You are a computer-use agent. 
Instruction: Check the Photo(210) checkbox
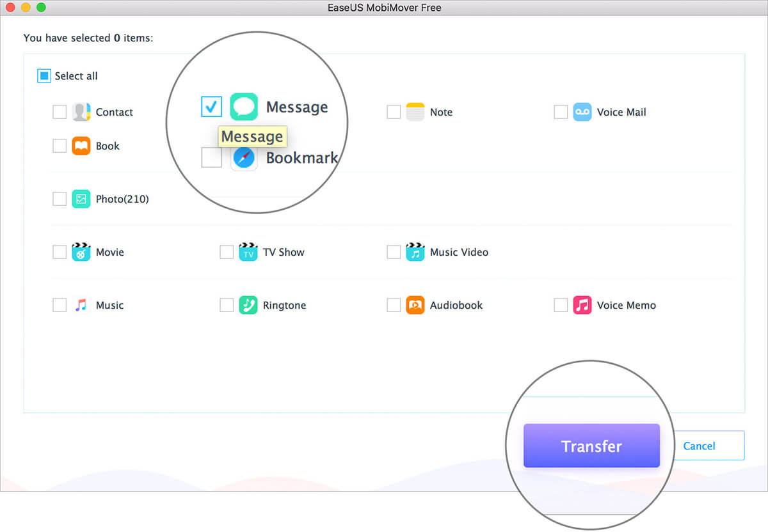point(60,199)
